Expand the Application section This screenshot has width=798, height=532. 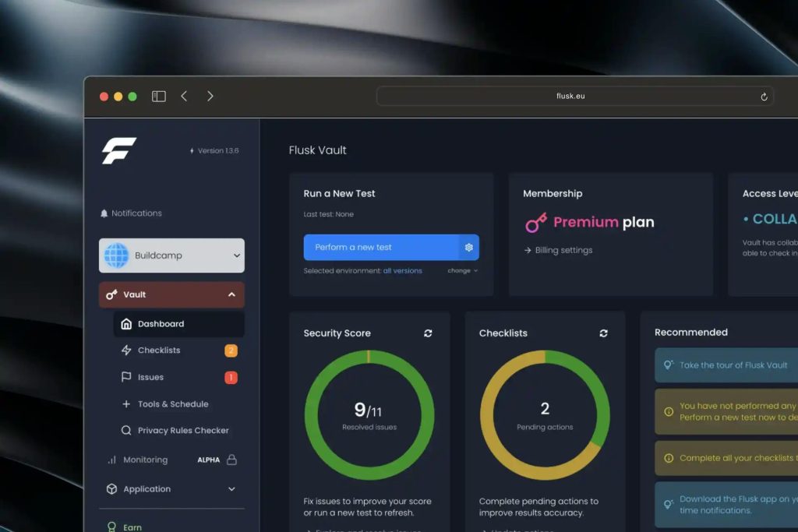(x=231, y=489)
